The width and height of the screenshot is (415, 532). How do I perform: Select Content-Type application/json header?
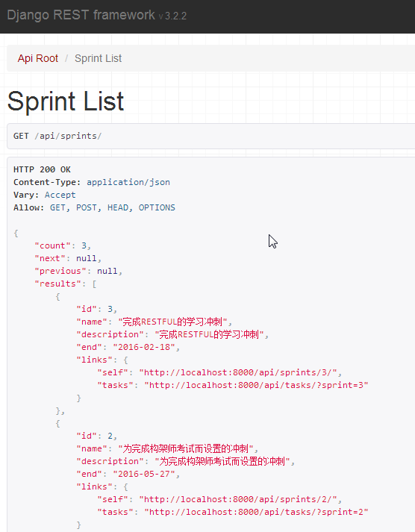92,182
